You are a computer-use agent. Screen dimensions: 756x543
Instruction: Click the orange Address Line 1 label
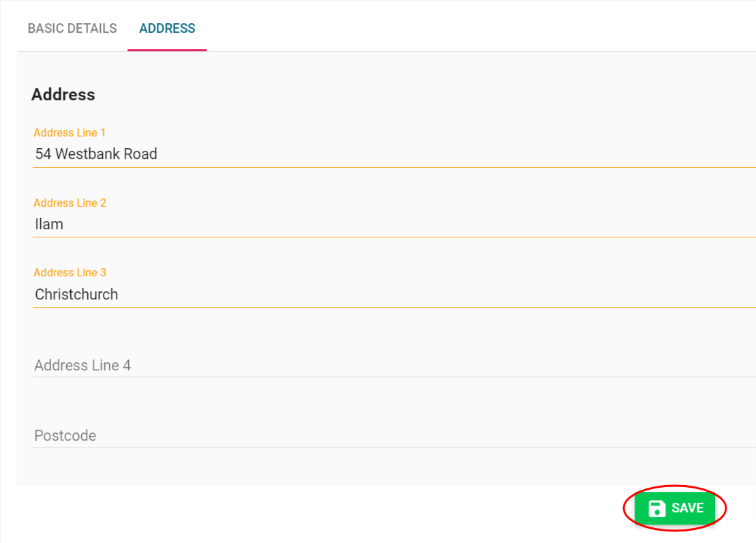tap(70, 133)
